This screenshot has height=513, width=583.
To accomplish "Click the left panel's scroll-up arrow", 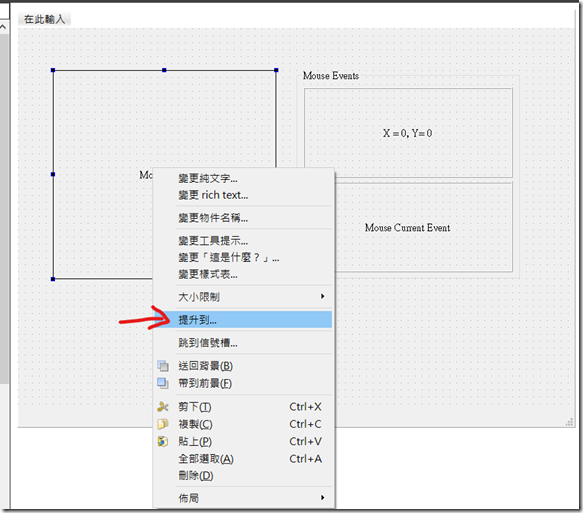I will tap(3, 27).
